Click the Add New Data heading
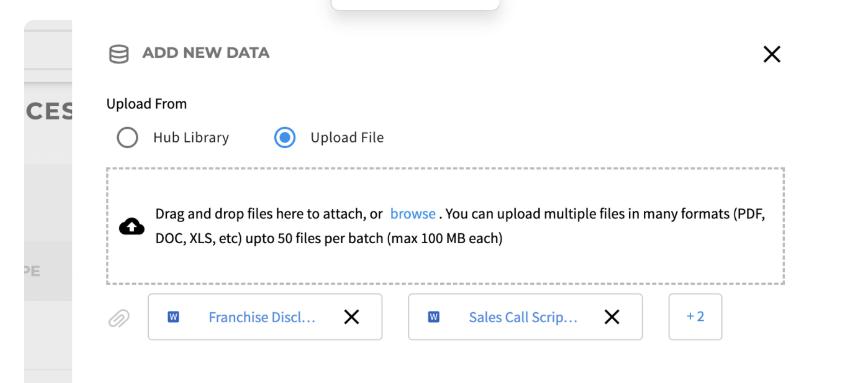This screenshot has width=853, height=383. tap(206, 53)
